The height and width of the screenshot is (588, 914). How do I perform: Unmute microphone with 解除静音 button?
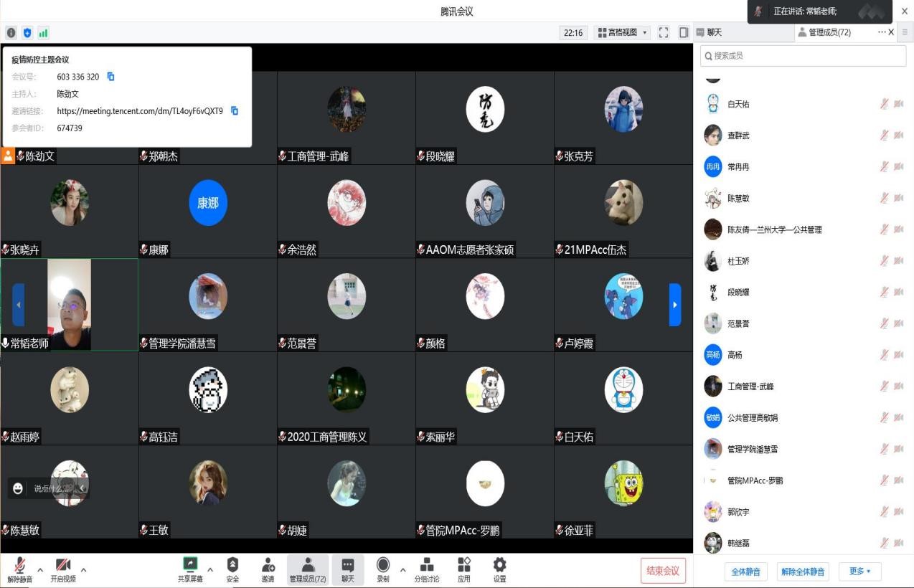pos(19,566)
